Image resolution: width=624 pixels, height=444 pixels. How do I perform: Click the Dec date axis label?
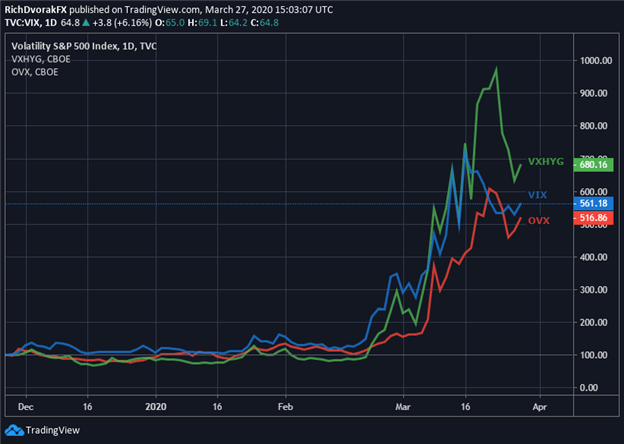[x=26, y=407]
